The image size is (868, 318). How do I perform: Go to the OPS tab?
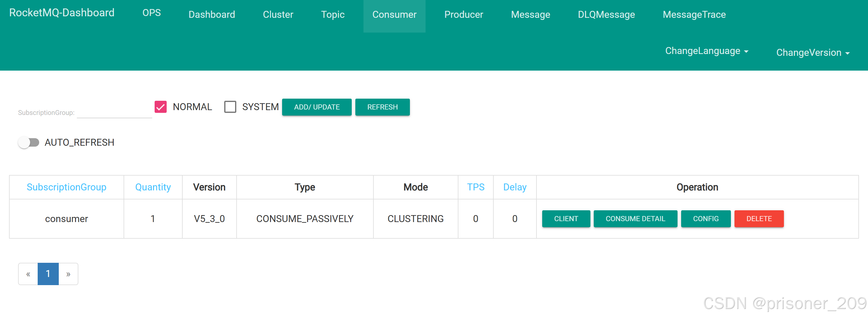point(152,13)
